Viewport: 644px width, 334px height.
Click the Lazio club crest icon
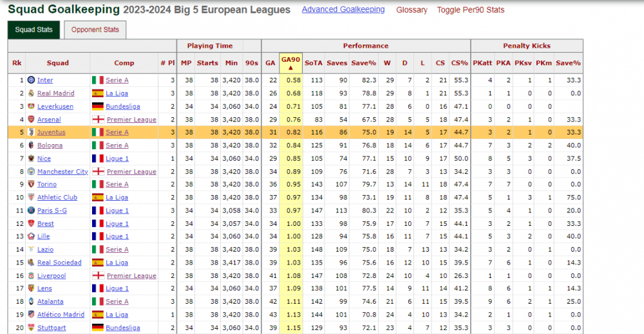[31, 250]
